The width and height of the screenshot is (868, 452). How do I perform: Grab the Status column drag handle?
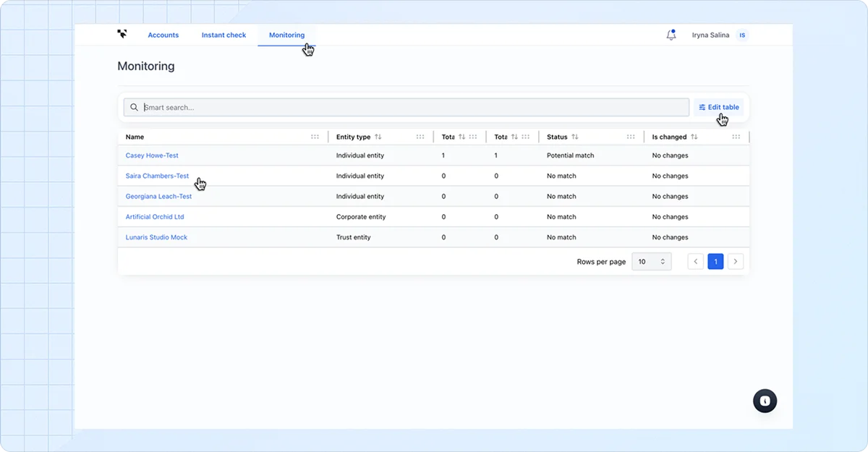click(x=631, y=137)
